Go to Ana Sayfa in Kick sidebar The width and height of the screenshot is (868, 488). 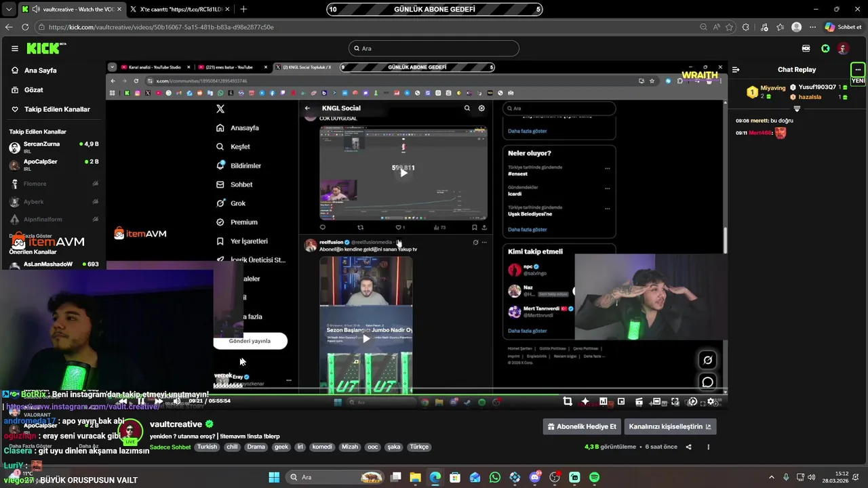point(41,70)
